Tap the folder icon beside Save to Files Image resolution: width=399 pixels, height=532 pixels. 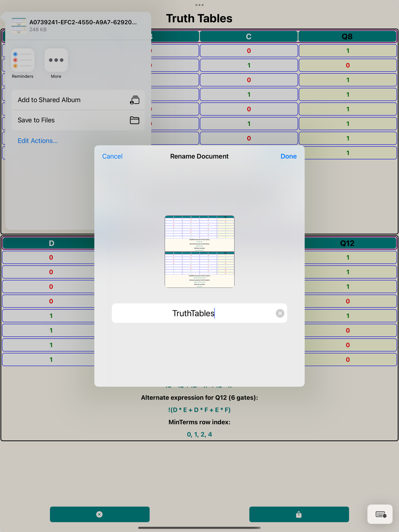[x=134, y=120]
